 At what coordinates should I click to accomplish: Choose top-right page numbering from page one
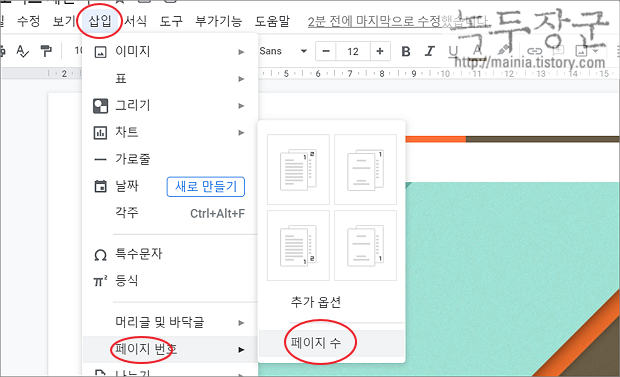(298, 169)
